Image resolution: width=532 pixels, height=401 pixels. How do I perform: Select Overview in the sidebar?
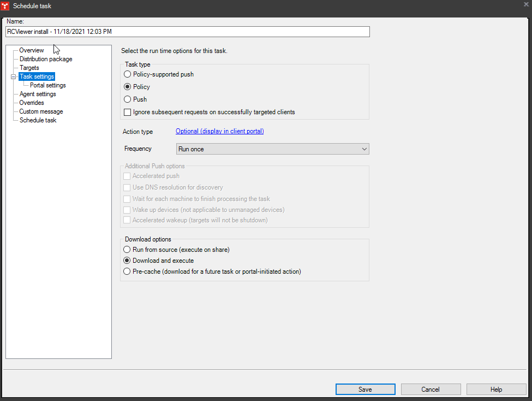click(31, 50)
